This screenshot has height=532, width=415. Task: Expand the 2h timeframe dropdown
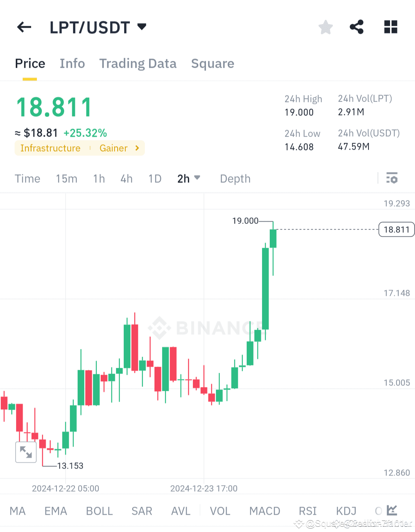(x=189, y=178)
